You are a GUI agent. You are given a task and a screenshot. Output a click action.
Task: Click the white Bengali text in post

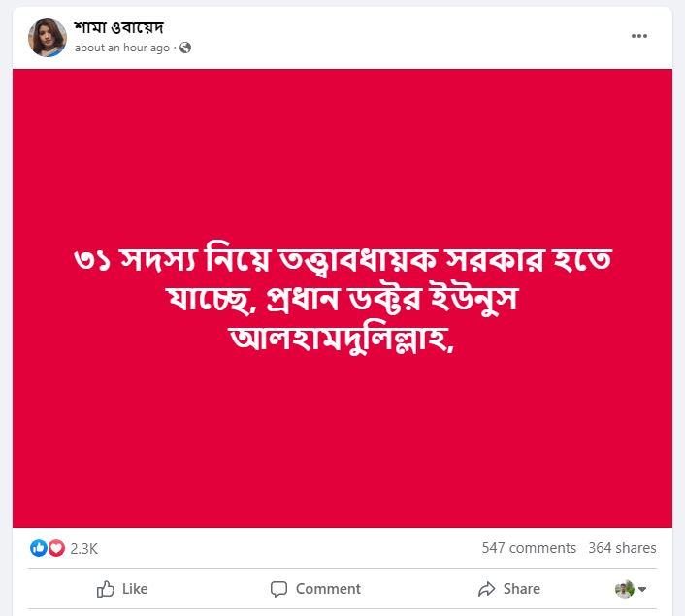point(342,300)
